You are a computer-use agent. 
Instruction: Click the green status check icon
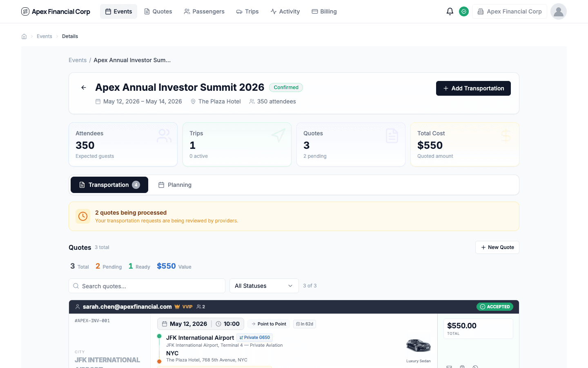click(x=464, y=11)
